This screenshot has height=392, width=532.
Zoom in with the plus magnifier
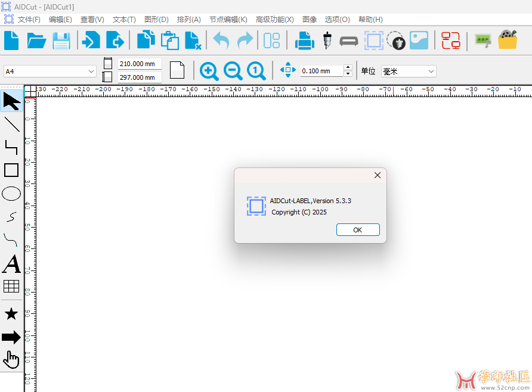pos(209,71)
